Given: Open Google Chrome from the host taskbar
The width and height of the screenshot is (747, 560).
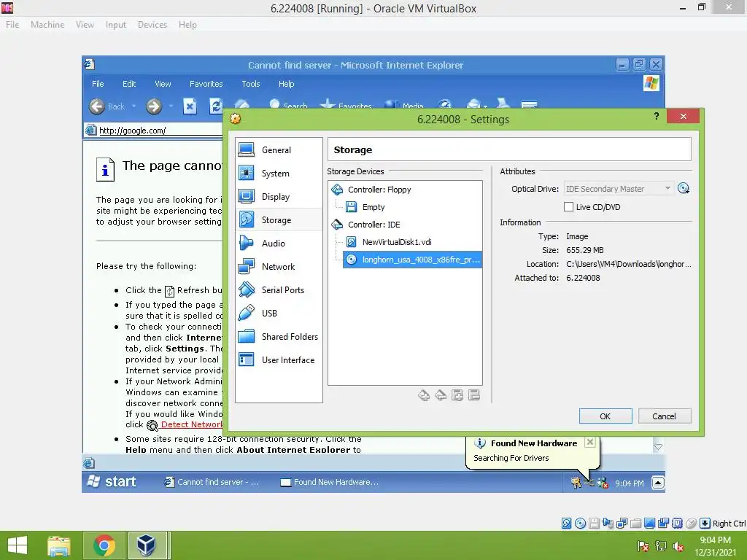Looking at the screenshot, I should tap(104, 545).
